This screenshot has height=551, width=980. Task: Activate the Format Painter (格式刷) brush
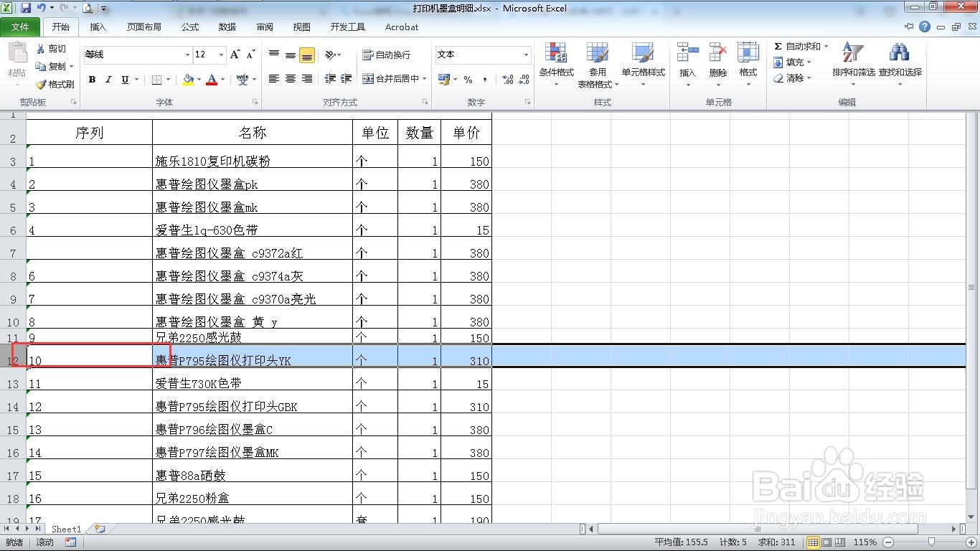[55, 84]
